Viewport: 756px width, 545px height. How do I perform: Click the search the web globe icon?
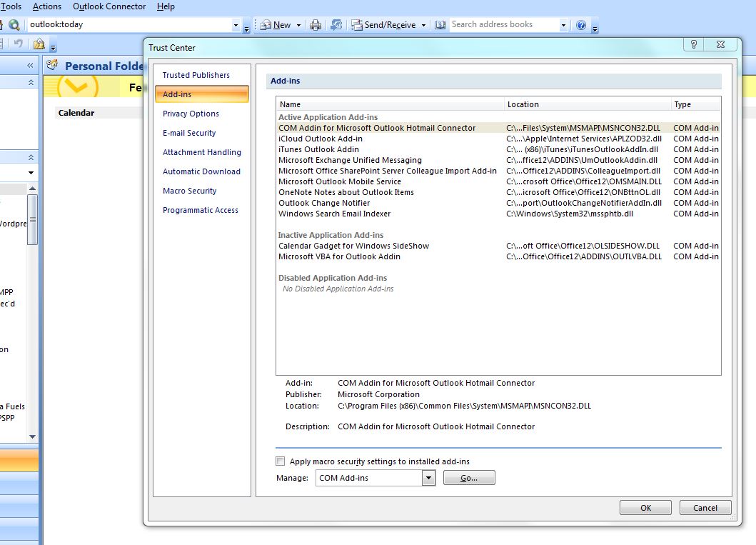(x=14, y=24)
